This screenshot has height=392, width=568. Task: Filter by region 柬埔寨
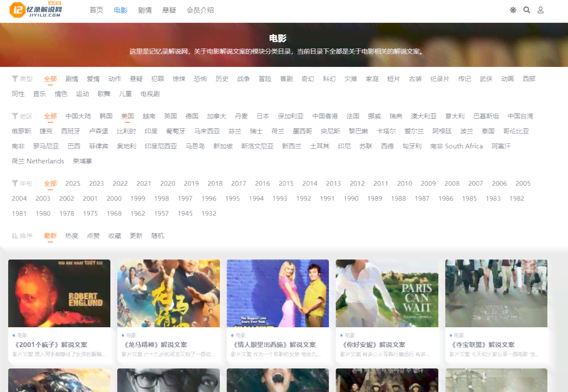(x=82, y=161)
